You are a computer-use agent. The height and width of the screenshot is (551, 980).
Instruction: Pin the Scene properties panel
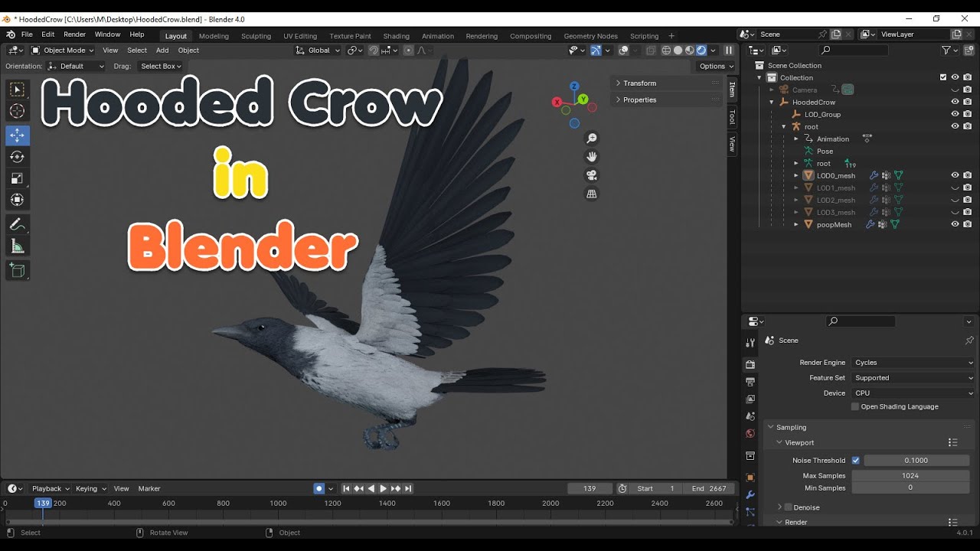pos(969,341)
